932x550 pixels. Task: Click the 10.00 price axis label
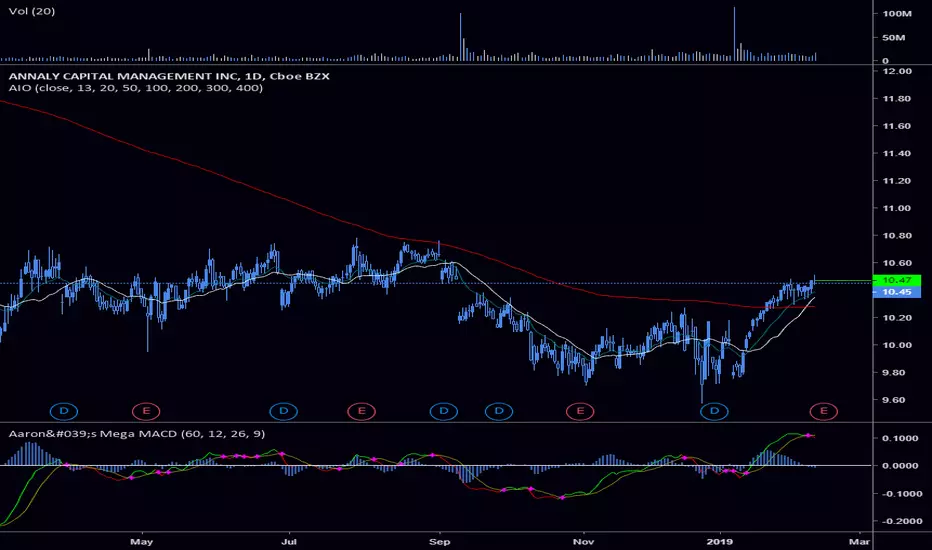(897, 345)
